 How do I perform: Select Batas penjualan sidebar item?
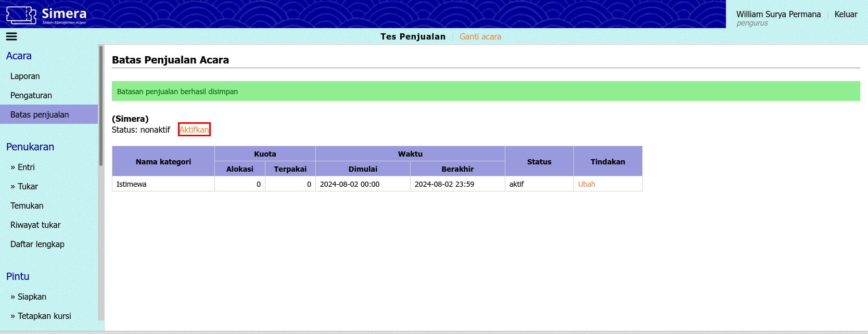[49, 114]
